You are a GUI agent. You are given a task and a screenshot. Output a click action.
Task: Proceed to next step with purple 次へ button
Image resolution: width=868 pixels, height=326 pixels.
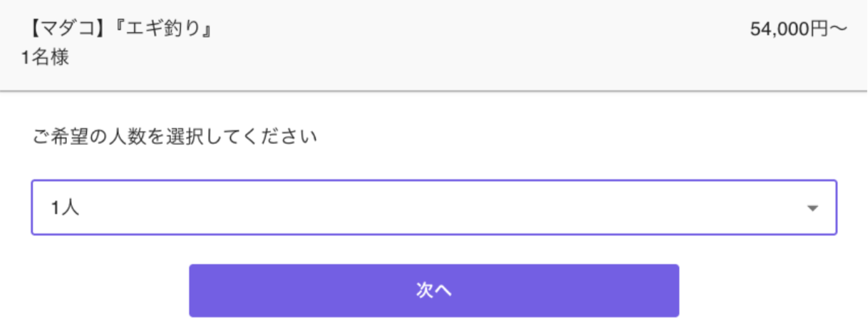(x=433, y=290)
